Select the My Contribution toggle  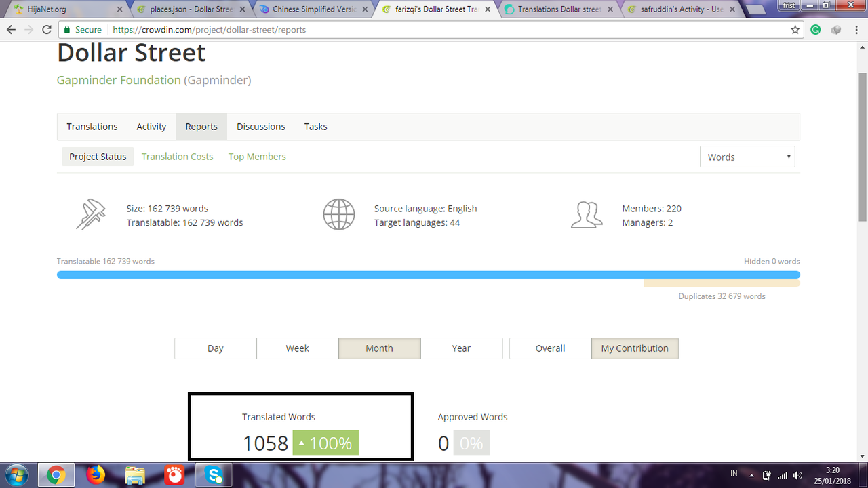click(x=635, y=348)
